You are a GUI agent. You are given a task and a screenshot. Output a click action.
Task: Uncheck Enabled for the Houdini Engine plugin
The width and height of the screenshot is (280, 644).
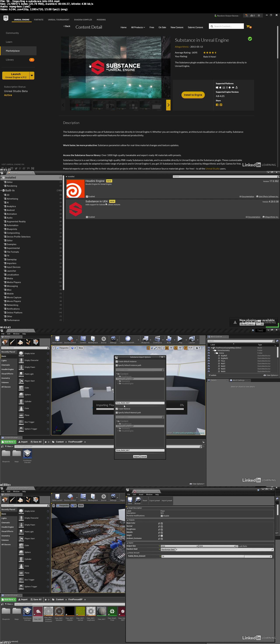coord(87,196)
